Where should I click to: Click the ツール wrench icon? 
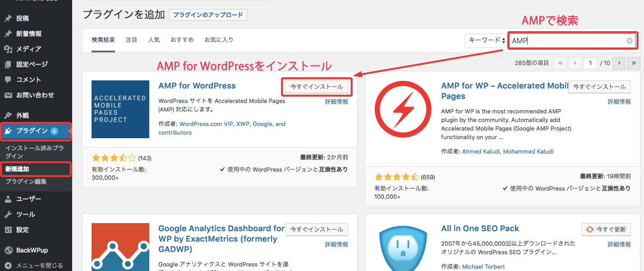8,215
